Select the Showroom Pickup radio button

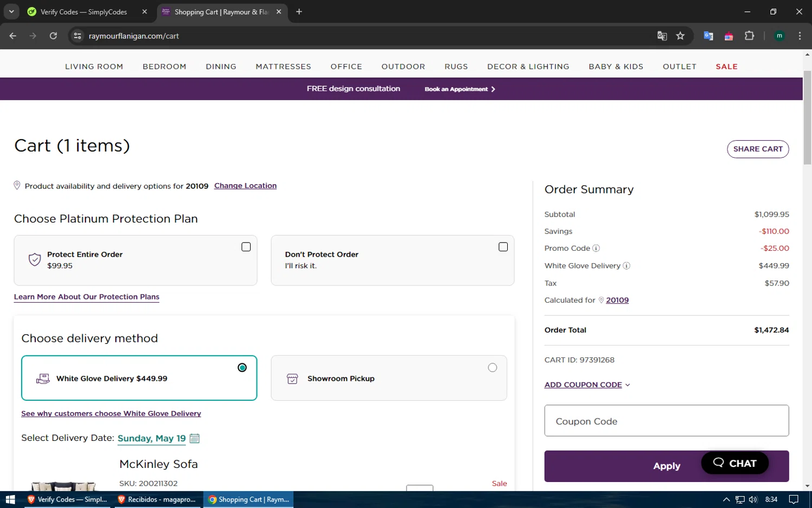tap(492, 368)
